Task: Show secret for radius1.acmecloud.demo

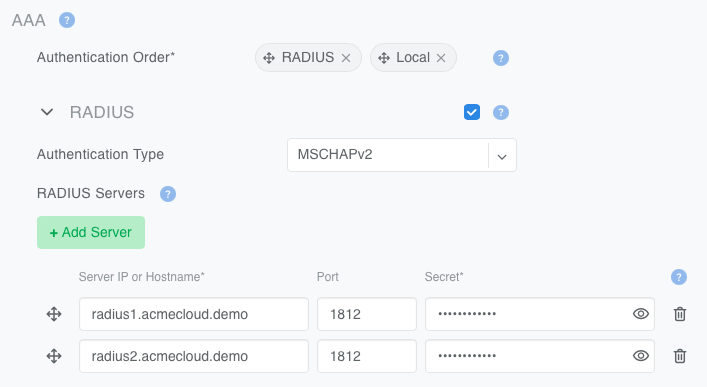Action: coord(641,313)
